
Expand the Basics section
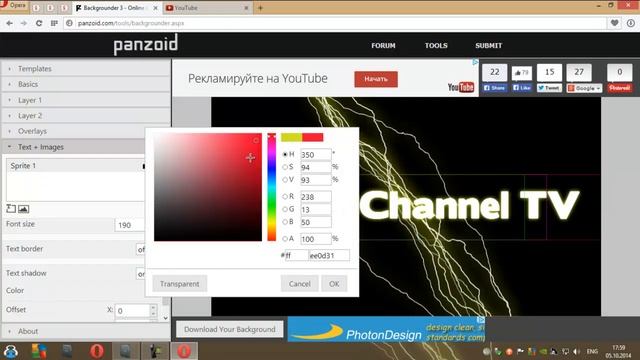coord(86,84)
